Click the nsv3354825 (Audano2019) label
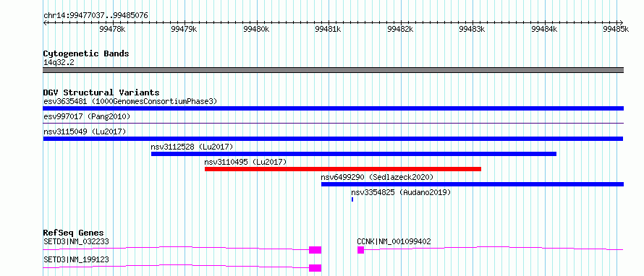 (401, 192)
